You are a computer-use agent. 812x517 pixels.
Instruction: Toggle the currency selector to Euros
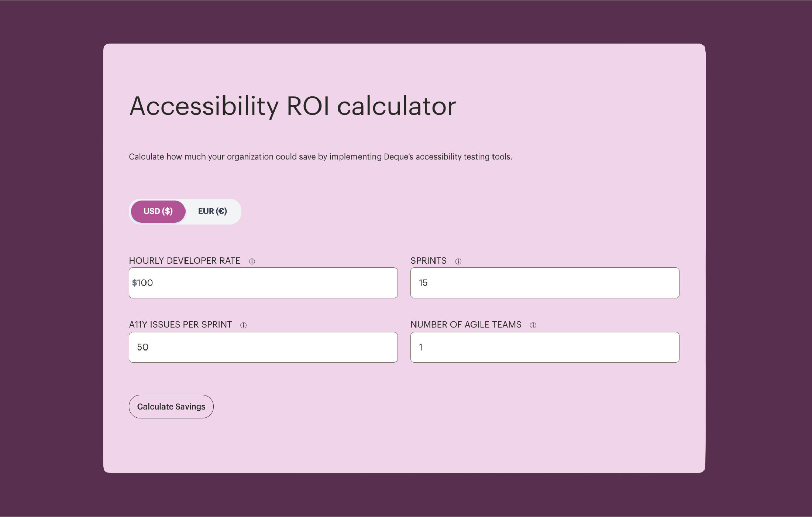click(x=213, y=211)
